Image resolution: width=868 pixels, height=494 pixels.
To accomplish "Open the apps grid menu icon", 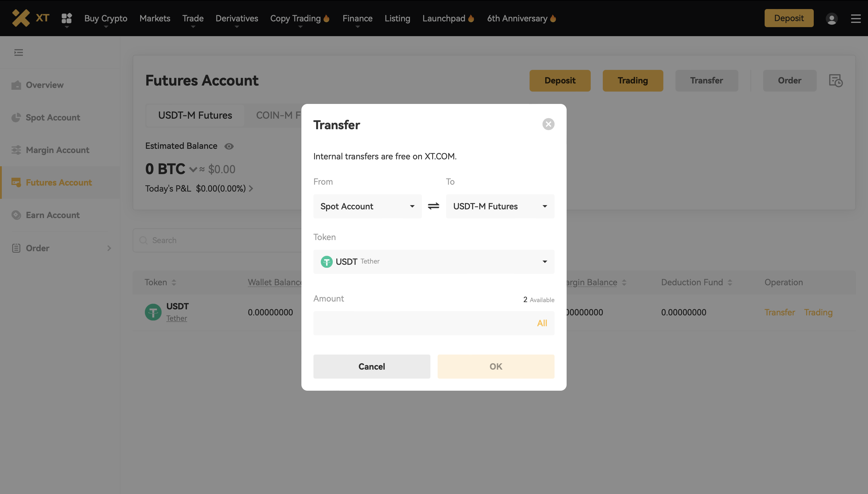I will pos(67,18).
